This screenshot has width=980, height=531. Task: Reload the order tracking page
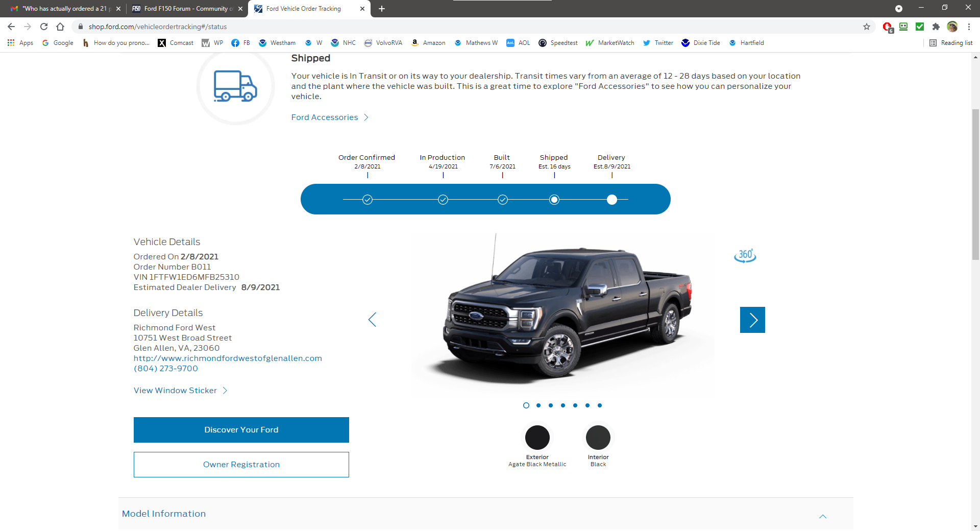(x=44, y=27)
